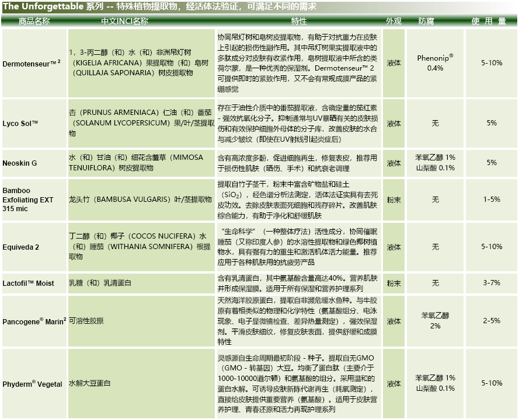Click product name Lactofil™ Moist
The image size is (519, 420).
(28, 283)
